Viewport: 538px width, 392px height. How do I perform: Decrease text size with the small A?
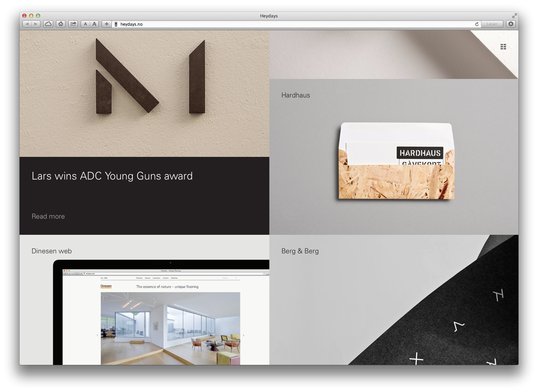pos(85,24)
